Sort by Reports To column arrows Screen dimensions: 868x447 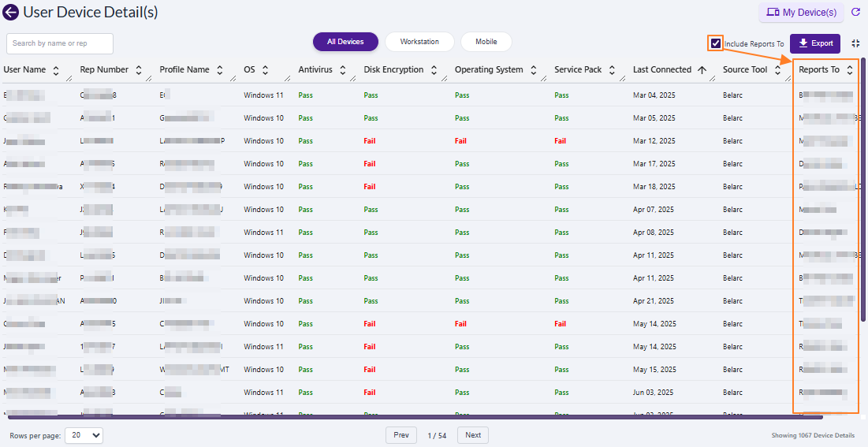coord(850,70)
